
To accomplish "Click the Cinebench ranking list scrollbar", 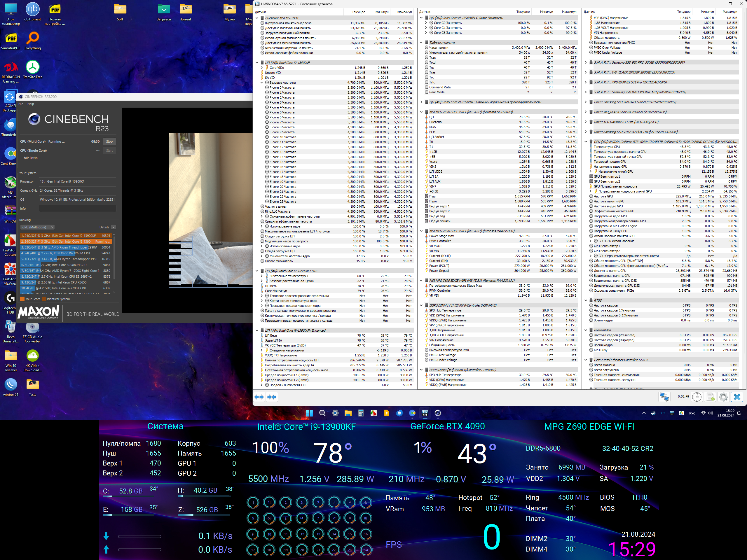I will (x=114, y=257).
